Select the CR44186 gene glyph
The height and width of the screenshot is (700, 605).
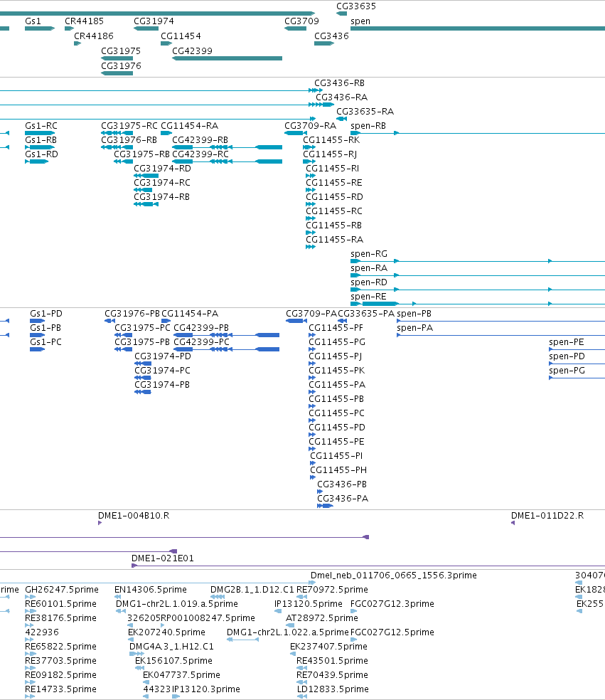point(77,43)
